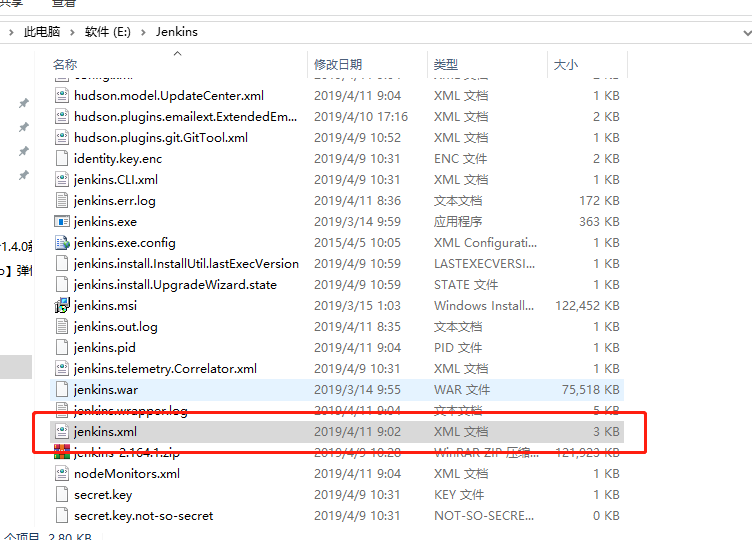This screenshot has width=752, height=540.
Task: Click the hudson.plugins.emailext file icon
Action: 62,117
